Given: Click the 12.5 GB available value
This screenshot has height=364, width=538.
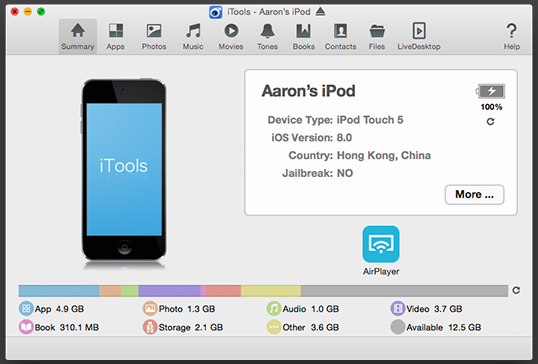Looking at the screenshot, I should click(x=465, y=327).
